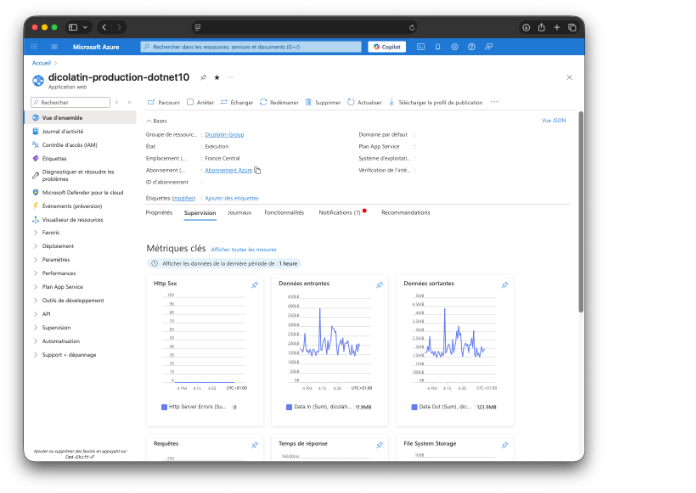Copy subscription name icon
Image resolution: width=696 pixels, height=493 pixels.
pos(257,170)
